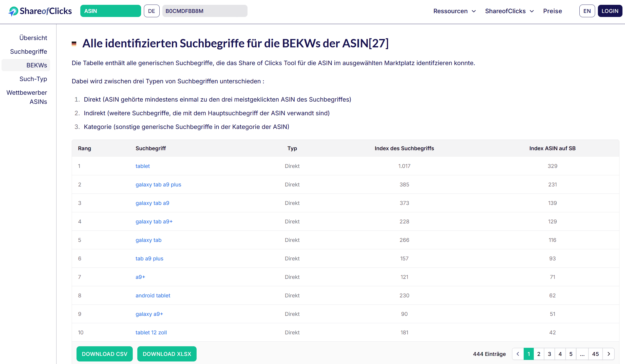Switch language to EN
This screenshot has height=364, width=625.
pyautogui.click(x=587, y=11)
